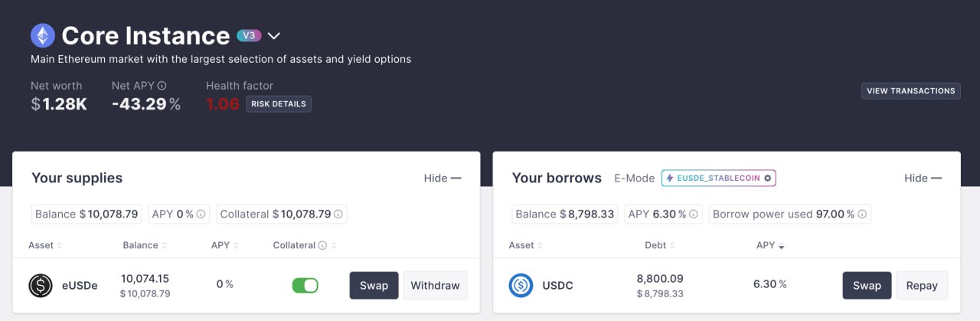Click the Borrow power used info icon
This screenshot has width=980, height=321.
pyautogui.click(x=862, y=215)
